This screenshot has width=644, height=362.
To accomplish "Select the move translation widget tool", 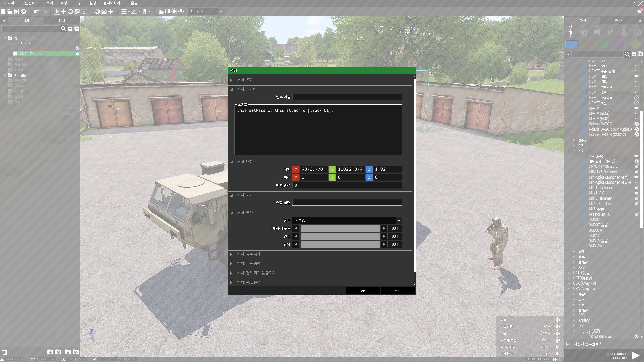I will pyautogui.click(x=64, y=11).
